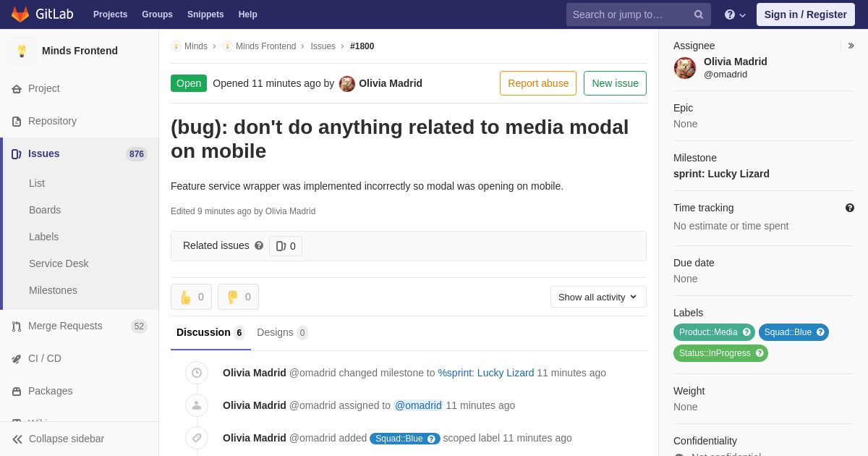Click the thumbs up reaction
868x456 pixels.
[x=191, y=297]
